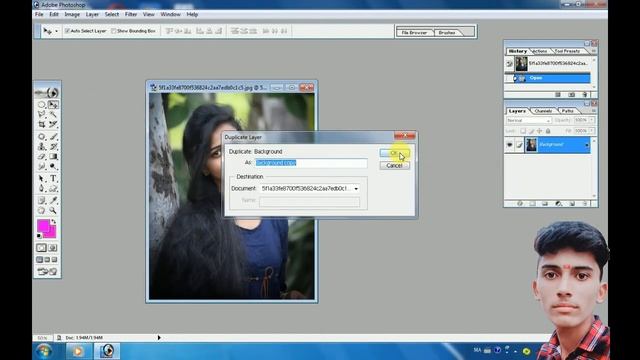Select the Elliptical Marquee tool
The height and width of the screenshot is (360, 640).
pos(42,104)
